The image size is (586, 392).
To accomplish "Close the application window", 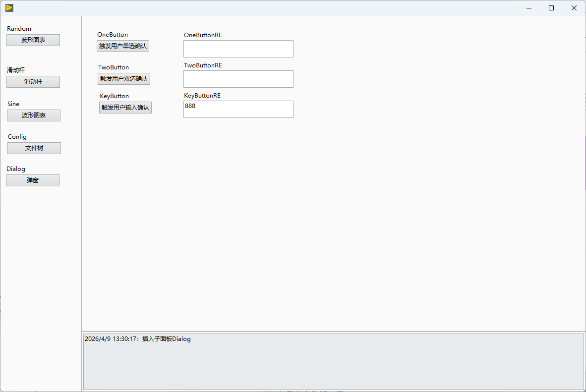I will [574, 8].
